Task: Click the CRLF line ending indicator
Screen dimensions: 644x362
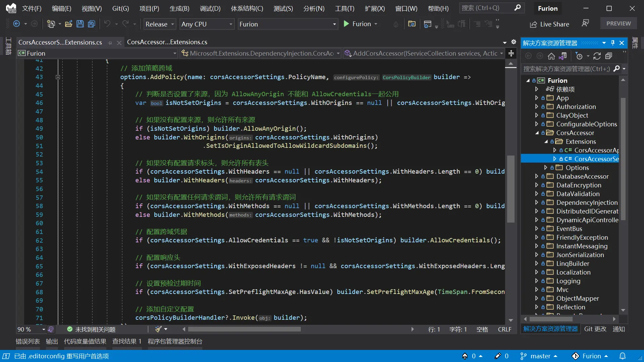Action: (x=504, y=329)
